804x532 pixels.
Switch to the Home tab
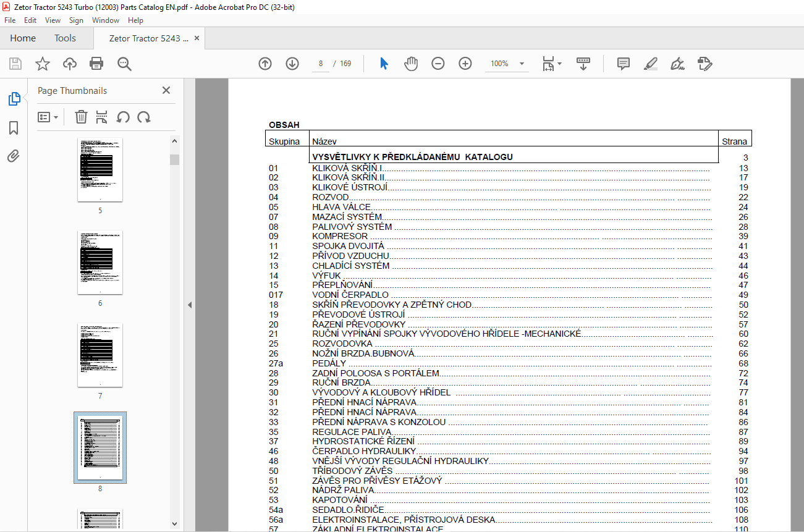point(23,38)
